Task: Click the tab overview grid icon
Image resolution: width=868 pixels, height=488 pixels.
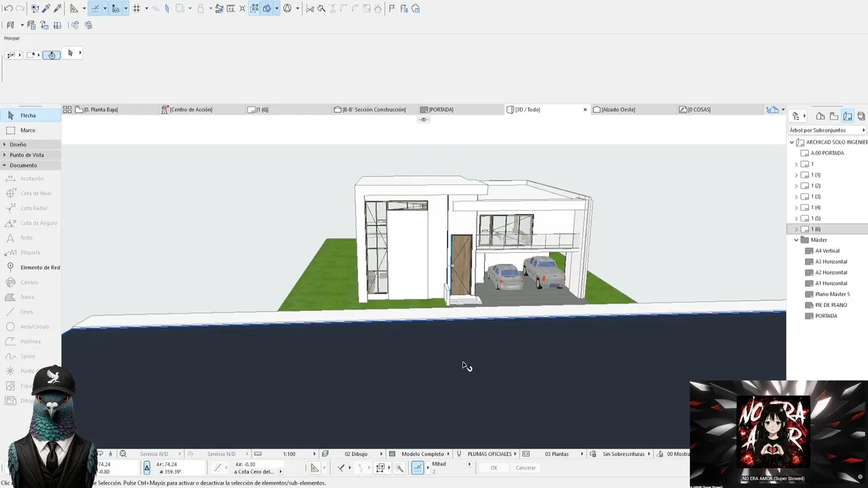Action: [67, 109]
